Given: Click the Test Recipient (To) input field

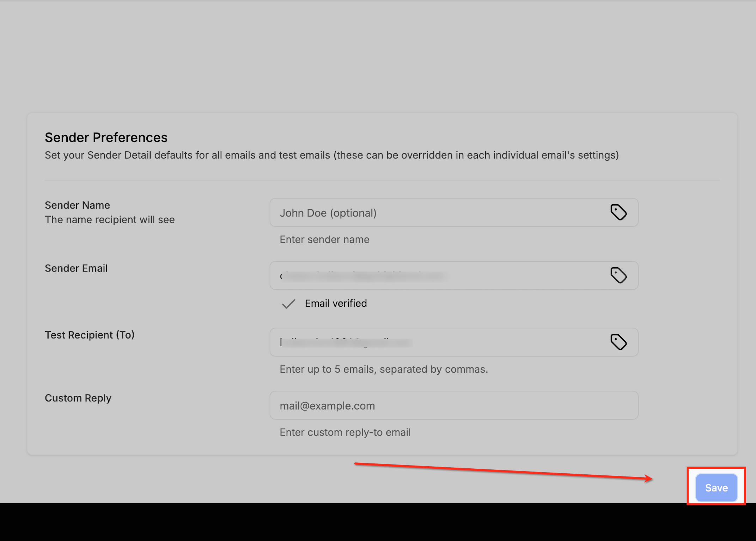Looking at the screenshot, I should [437, 342].
